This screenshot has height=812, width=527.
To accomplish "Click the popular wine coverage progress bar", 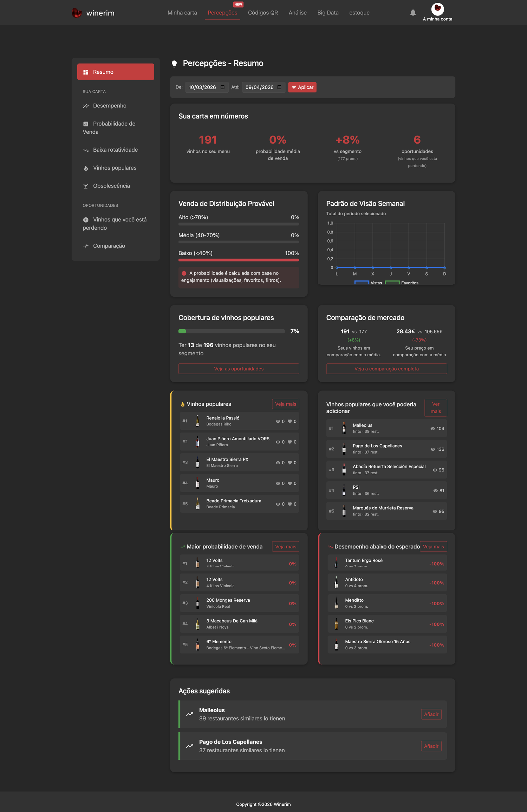I will coord(232,331).
